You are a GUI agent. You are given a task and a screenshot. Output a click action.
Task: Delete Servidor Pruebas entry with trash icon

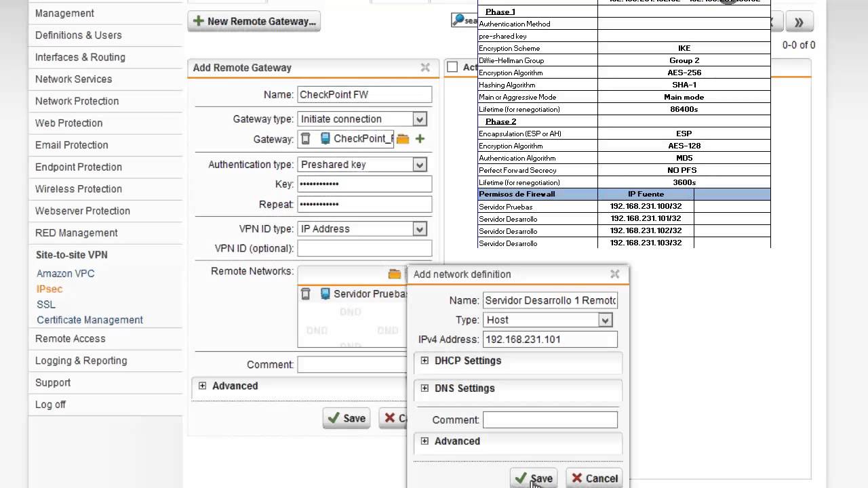(x=306, y=294)
